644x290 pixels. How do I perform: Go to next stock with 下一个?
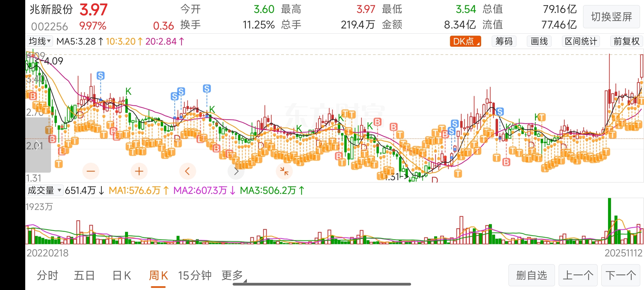pyautogui.click(x=620, y=275)
